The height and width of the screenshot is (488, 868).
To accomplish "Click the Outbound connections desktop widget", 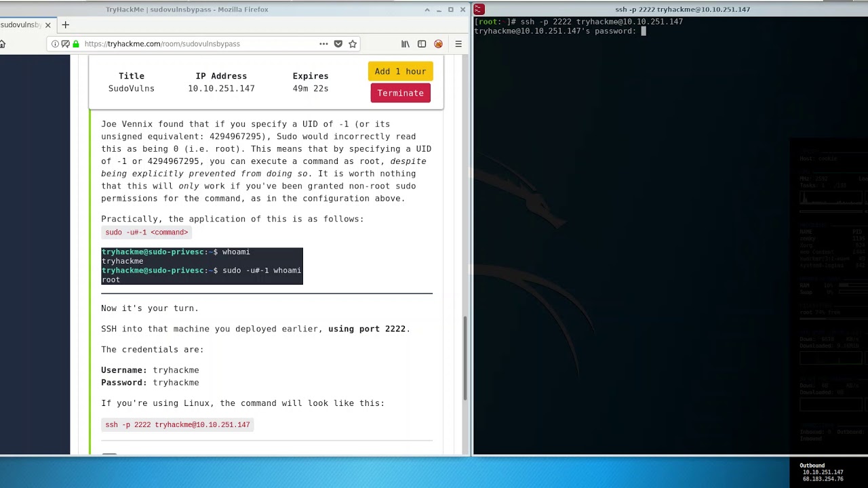I will coord(823,472).
